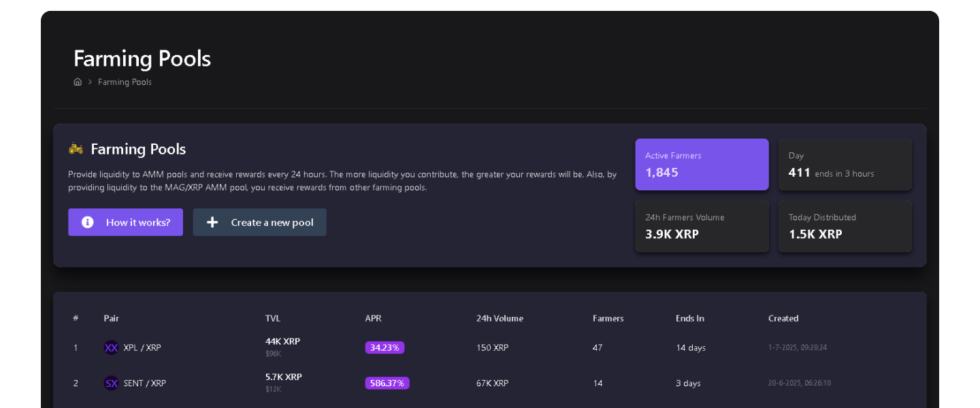
Task: Click the 150 XRP volume value
Action: coord(492,347)
